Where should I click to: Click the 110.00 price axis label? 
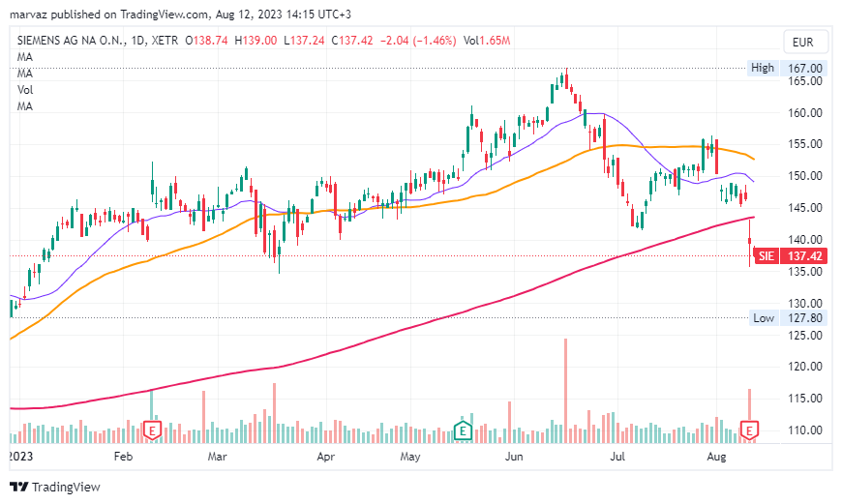804,430
